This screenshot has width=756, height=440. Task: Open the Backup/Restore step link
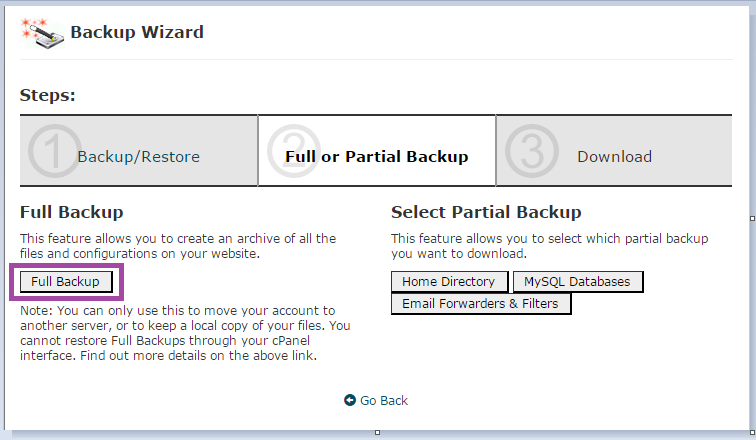tap(138, 157)
